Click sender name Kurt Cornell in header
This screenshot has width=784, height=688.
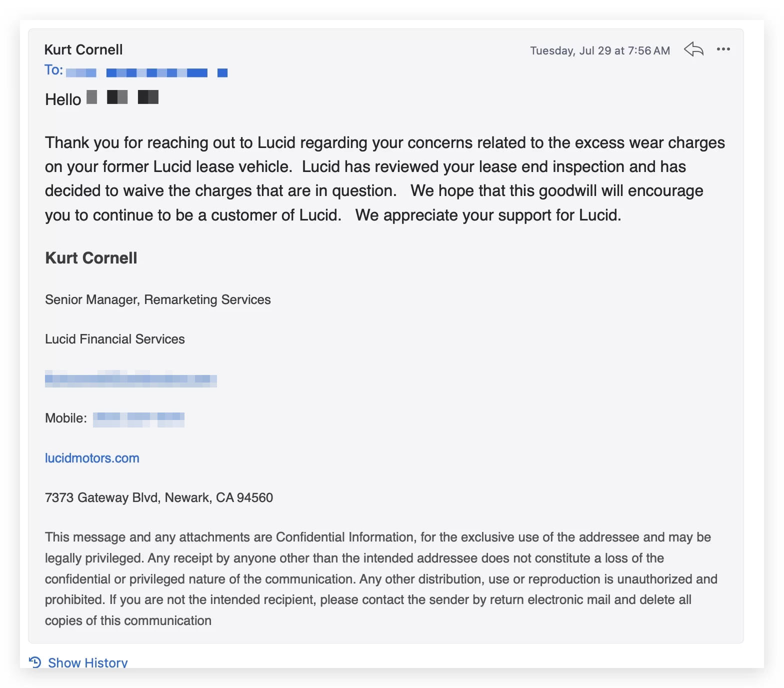[83, 49]
